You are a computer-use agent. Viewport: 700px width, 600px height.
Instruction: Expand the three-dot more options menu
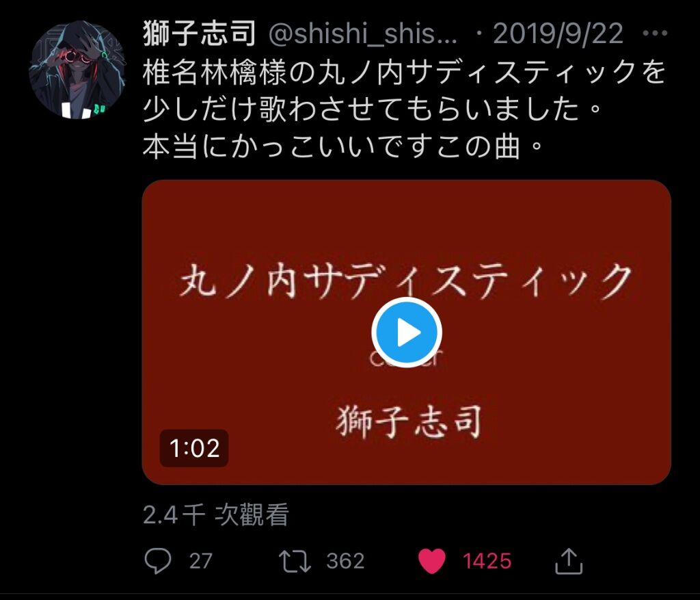(x=655, y=33)
